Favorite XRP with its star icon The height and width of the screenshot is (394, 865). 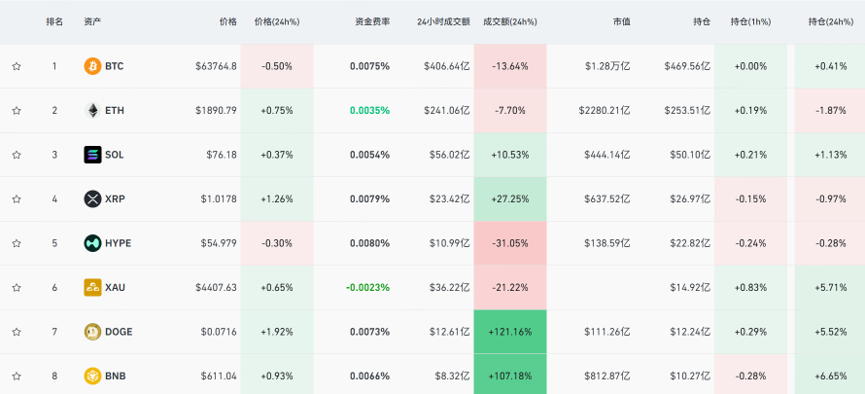click(17, 199)
